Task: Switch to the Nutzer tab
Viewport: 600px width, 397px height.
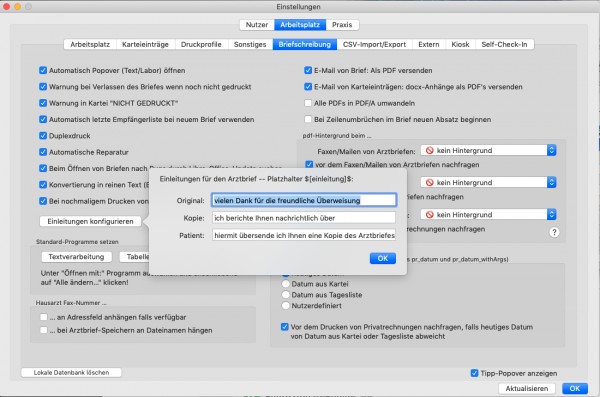Action: tap(257, 25)
